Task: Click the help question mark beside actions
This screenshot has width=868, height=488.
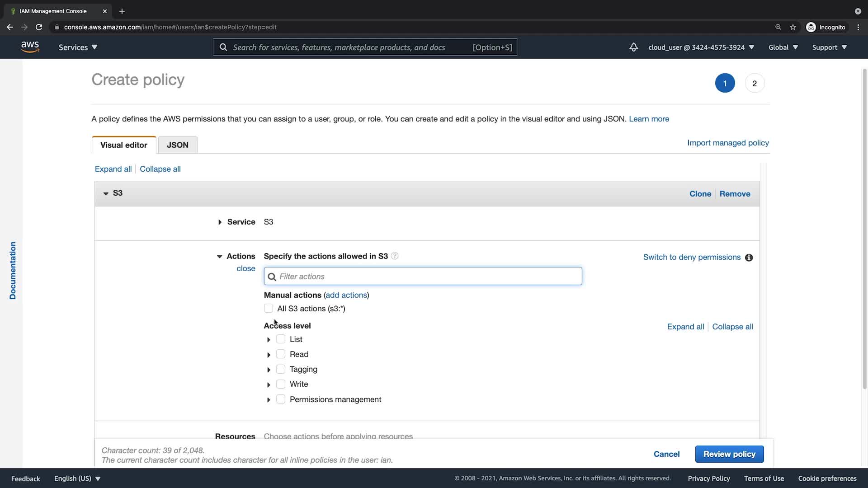Action: [x=395, y=256]
